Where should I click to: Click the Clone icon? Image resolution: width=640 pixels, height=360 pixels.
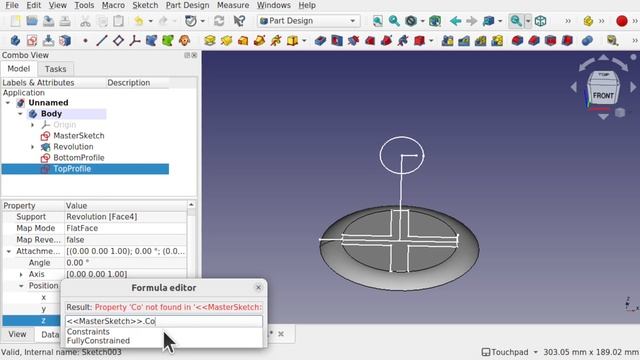coord(184,40)
